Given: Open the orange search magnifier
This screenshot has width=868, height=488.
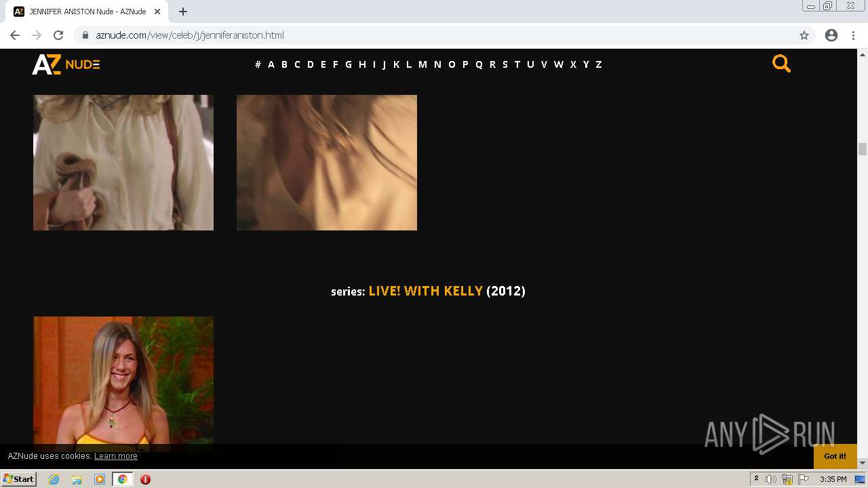Looking at the screenshot, I should 781,64.
